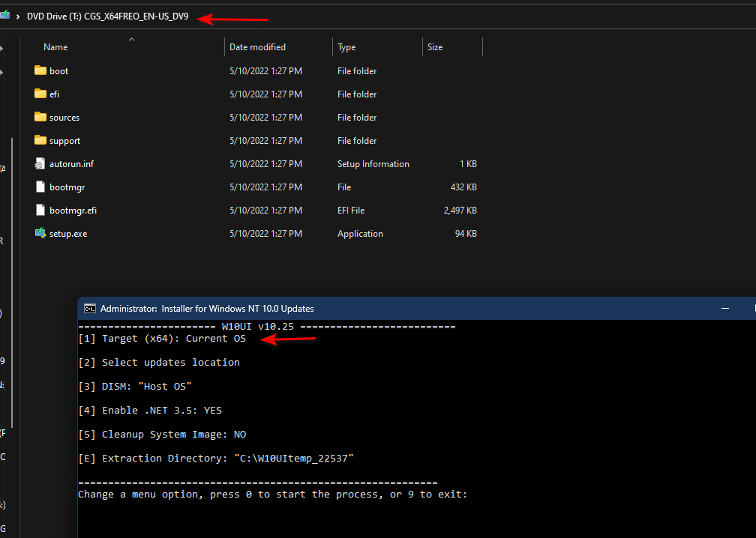Select the setup.exe application icon

(x=40, y=233)
